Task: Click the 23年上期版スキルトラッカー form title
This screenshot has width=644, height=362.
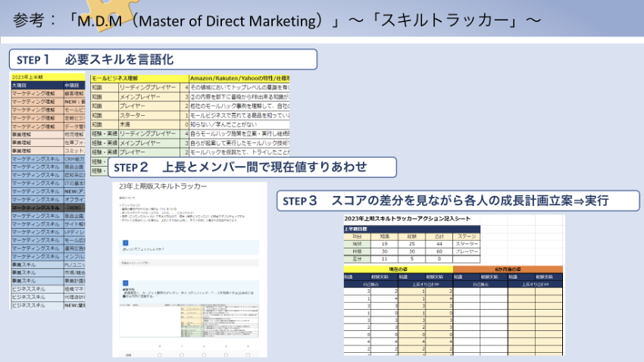Action: (160, 186)
